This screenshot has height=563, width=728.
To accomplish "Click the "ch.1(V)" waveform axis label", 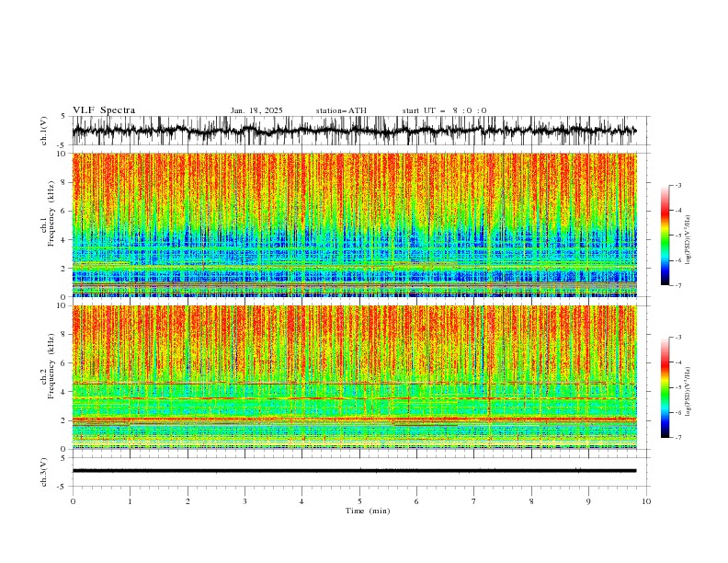I will (44, 131).
